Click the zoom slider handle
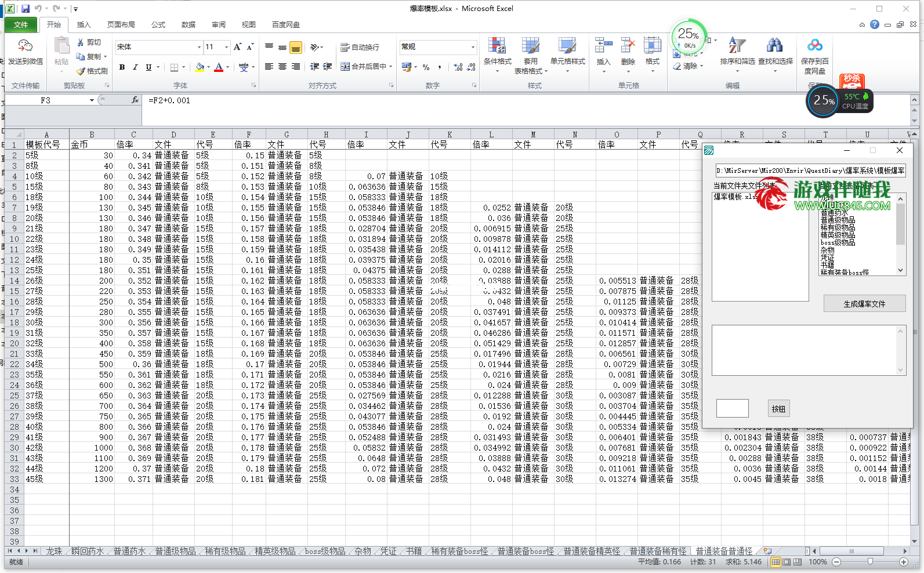 pos(870,562)
